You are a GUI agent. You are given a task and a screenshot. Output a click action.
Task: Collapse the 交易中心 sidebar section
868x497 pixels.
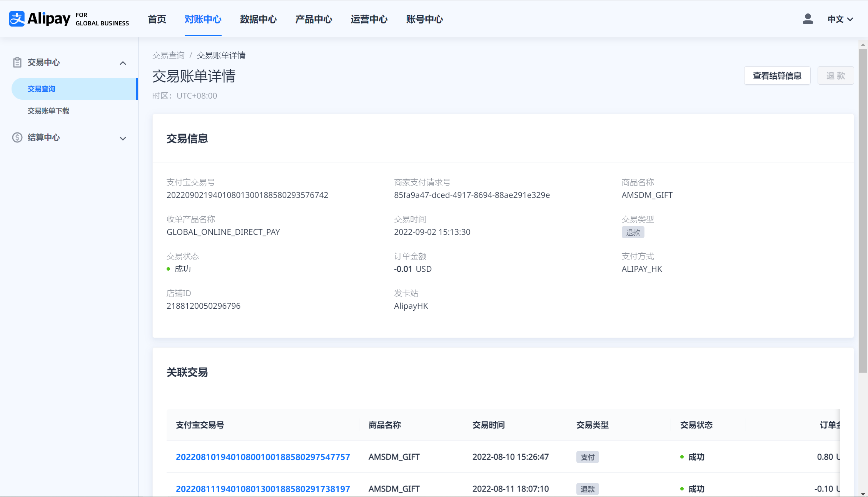123,63
